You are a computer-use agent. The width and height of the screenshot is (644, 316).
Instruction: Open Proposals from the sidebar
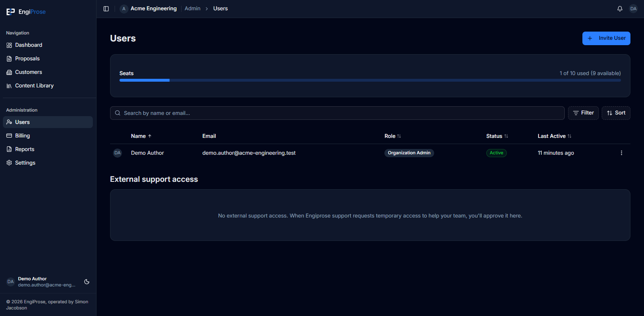pyautogui.click(x=48, y=59)
